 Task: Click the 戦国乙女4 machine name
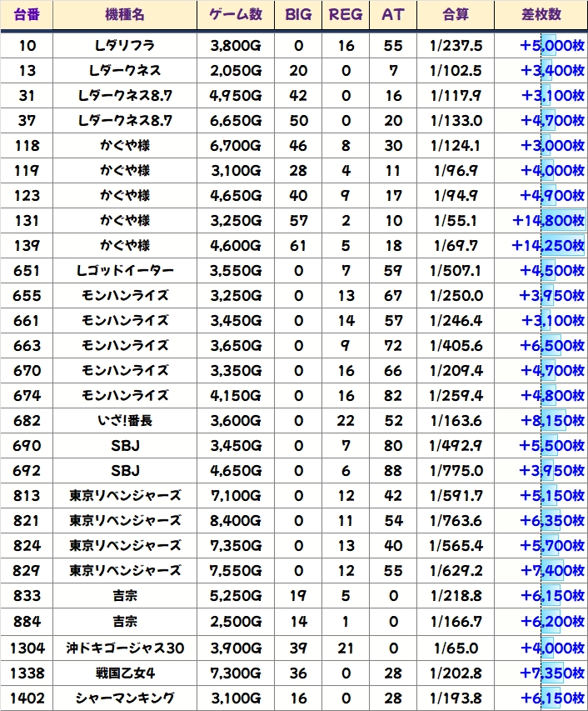(x=125, y=673)
